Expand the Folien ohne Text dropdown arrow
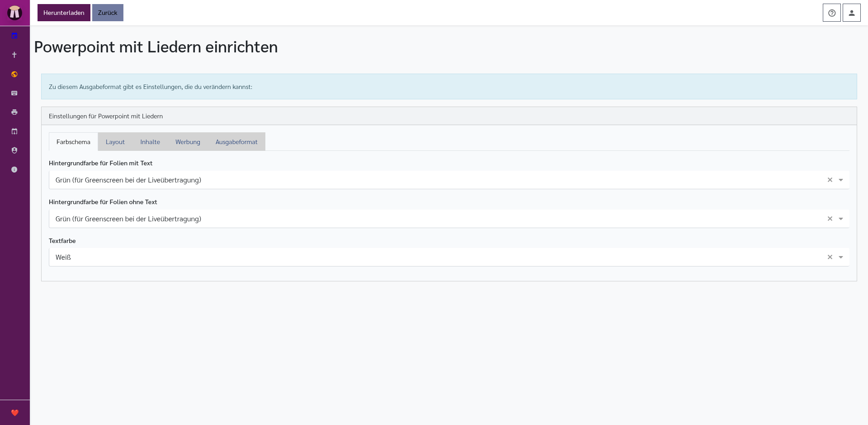 (841, 219)
